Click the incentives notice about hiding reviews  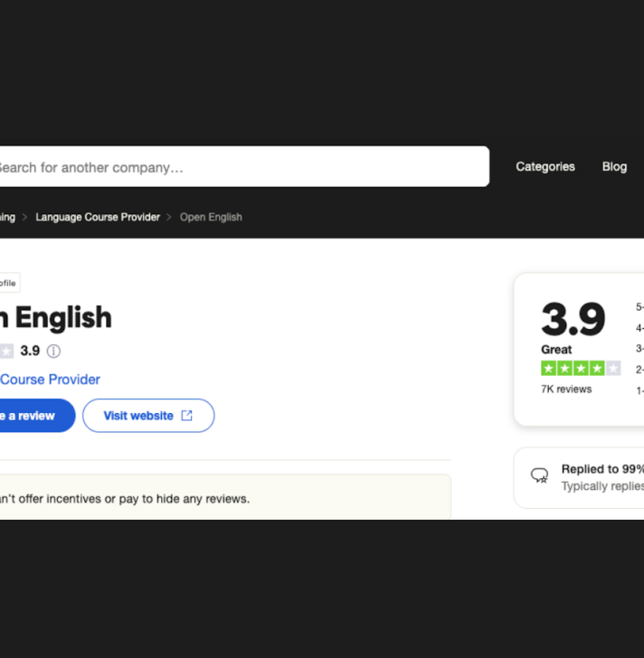tap(224, 497)
